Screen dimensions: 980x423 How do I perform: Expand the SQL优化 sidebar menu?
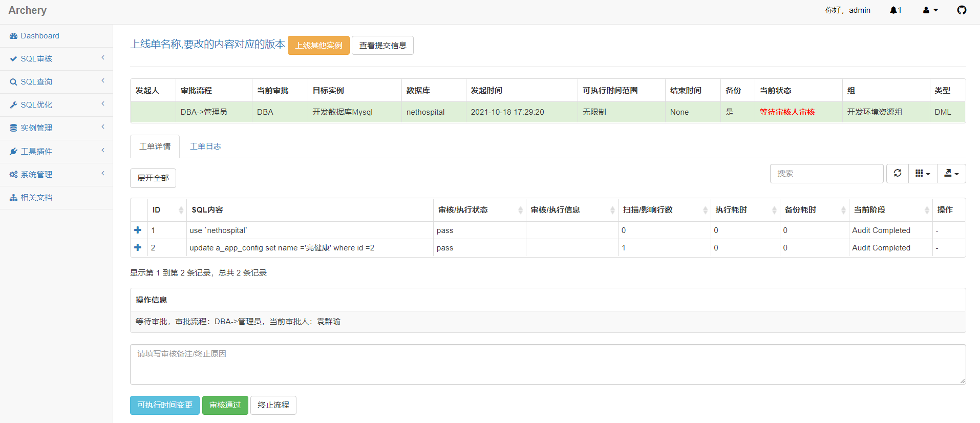tap(56, 105)
